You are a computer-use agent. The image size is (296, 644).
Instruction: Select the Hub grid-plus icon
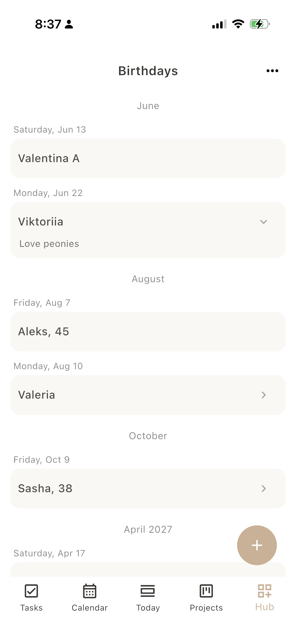point(265,591)
